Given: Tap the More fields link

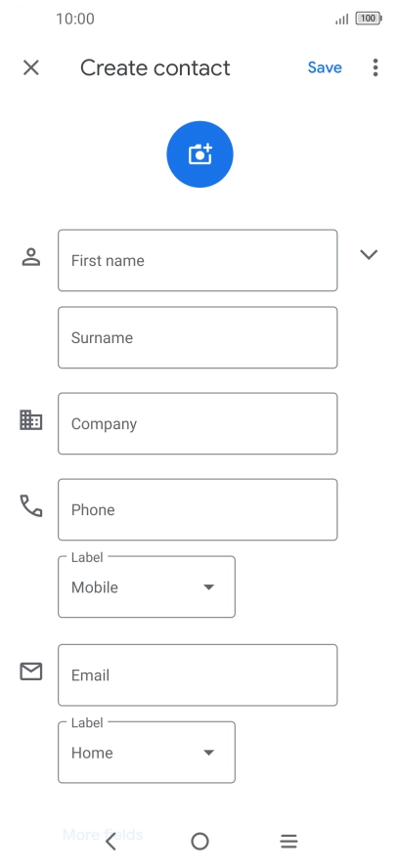Looking at the screenshot, I should click(103, 834).
